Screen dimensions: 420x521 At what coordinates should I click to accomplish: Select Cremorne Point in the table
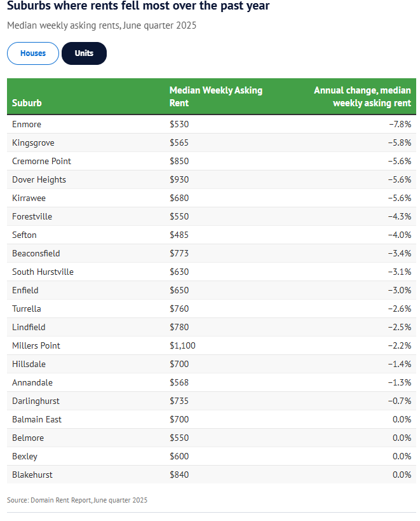click(41, 161)
